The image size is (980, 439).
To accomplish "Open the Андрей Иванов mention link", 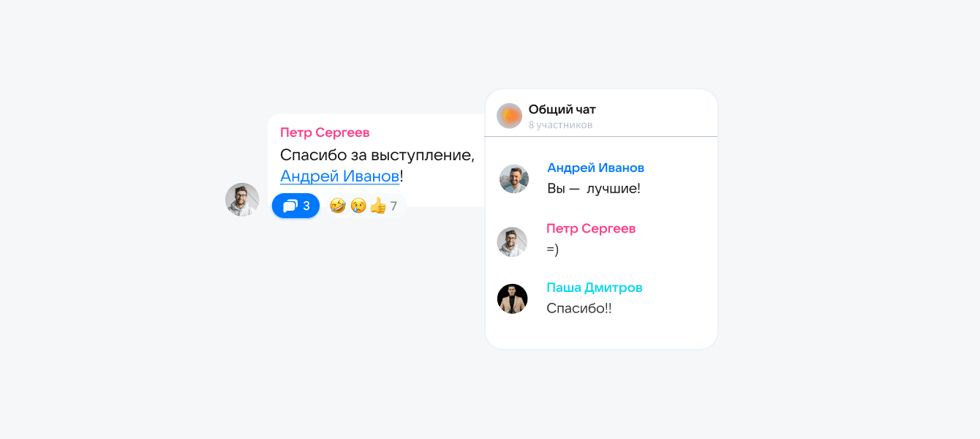I will (x=339, y=176).
